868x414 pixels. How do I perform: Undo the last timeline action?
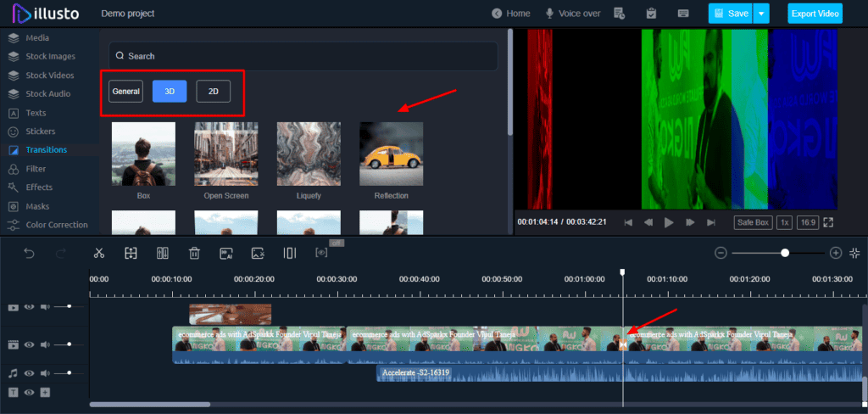point(29,254)
